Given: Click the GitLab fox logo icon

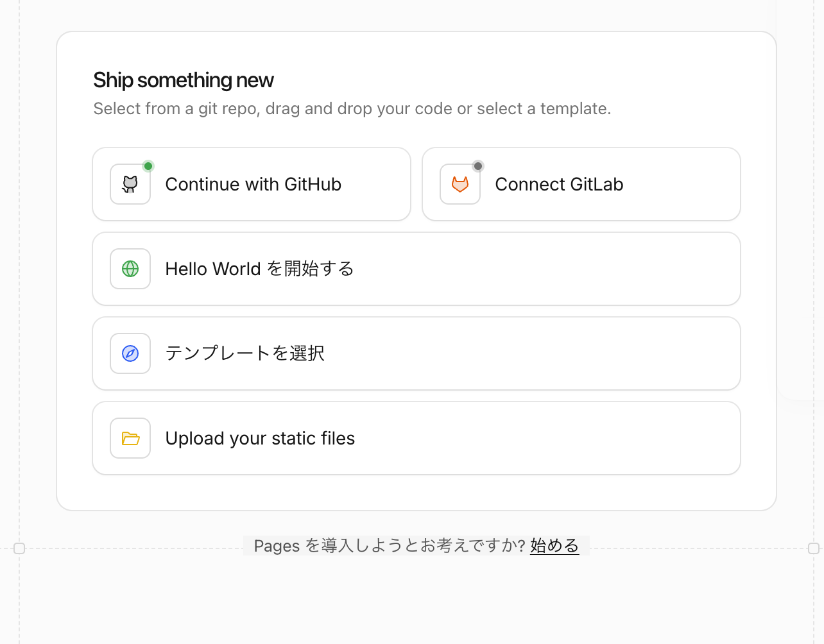Looking at the screenshot, I should click(460, 184).
